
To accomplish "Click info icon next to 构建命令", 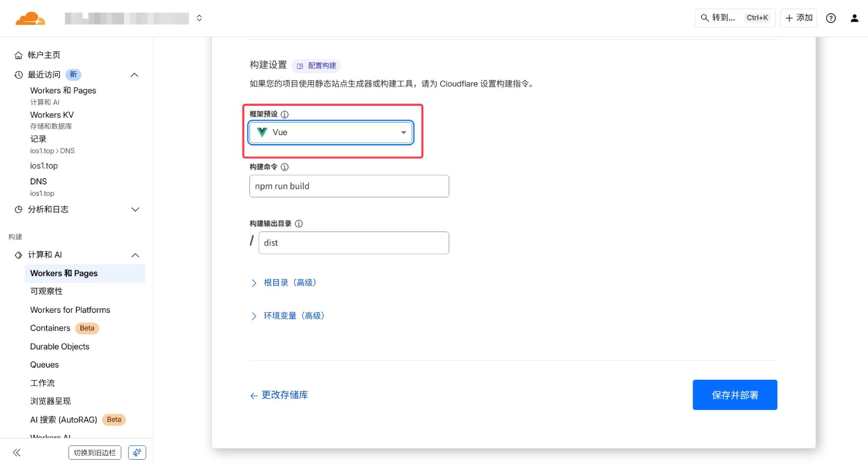I will click(x=285, y=167).
